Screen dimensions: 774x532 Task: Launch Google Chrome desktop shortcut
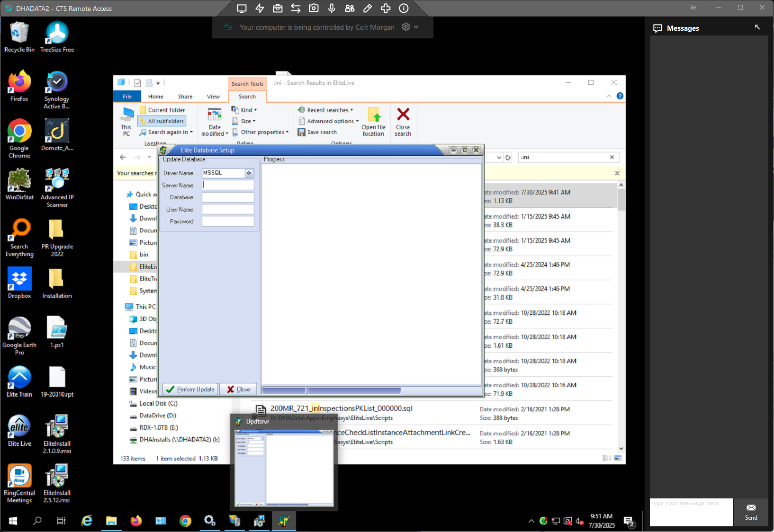point(19,138)
